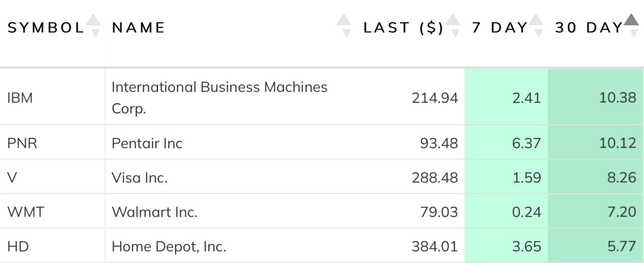The height and width of the screenshot is (263, 644).
Task: Select Walmart Inc. company name
Action: 155,212
